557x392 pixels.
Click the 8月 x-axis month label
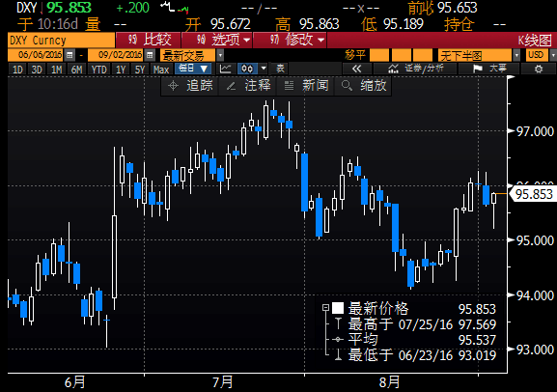(x=390, y=382)
